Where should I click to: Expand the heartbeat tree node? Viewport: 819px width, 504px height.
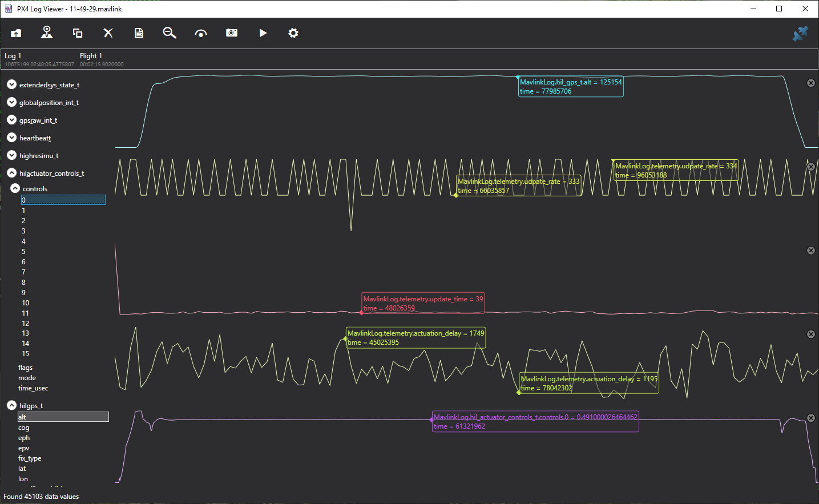pos(11,138)
